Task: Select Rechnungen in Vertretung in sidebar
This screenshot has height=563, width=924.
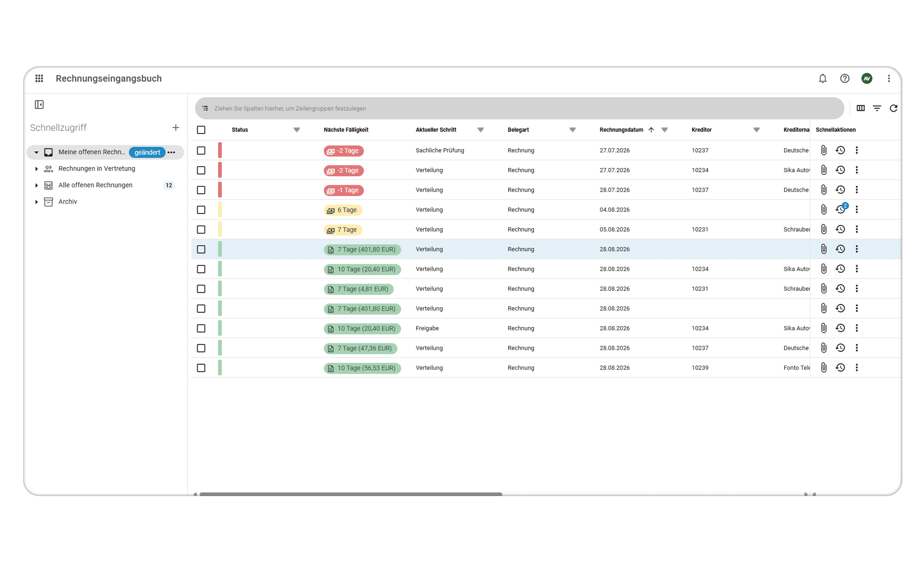Action: coord(97,169)
